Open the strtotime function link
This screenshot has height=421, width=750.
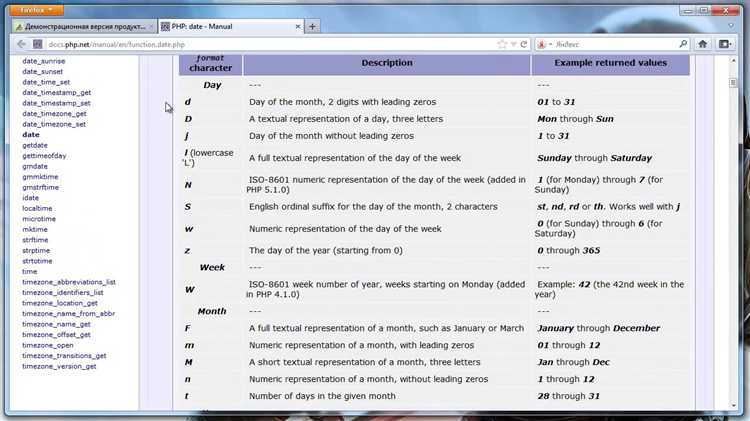coord(37,261)
